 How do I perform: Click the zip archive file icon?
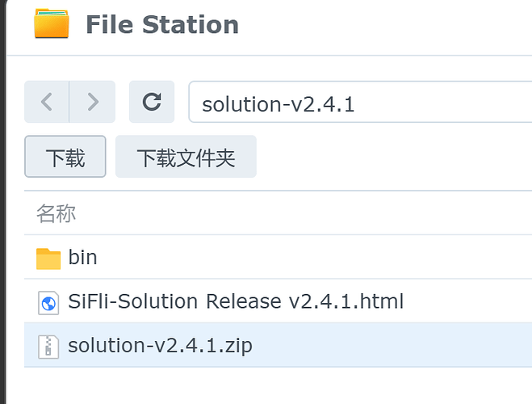click(48, 347)
